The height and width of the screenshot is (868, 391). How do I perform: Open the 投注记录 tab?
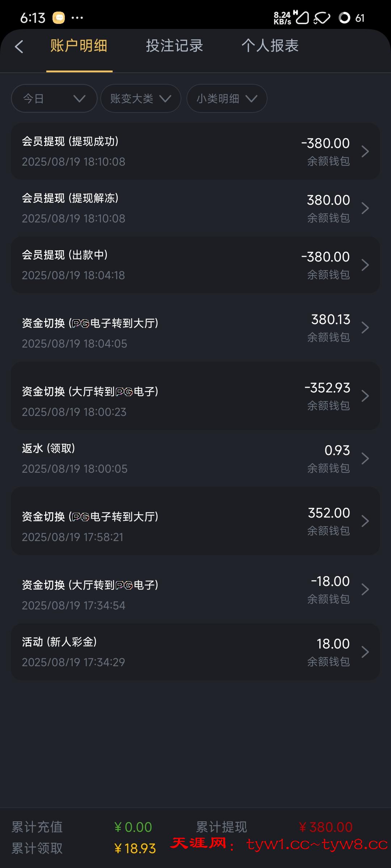click(175, 46)
